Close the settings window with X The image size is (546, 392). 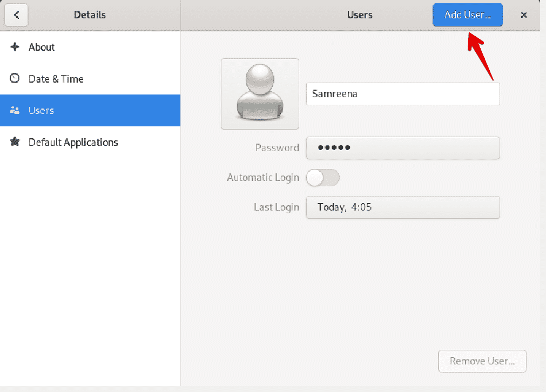point(523,15)
